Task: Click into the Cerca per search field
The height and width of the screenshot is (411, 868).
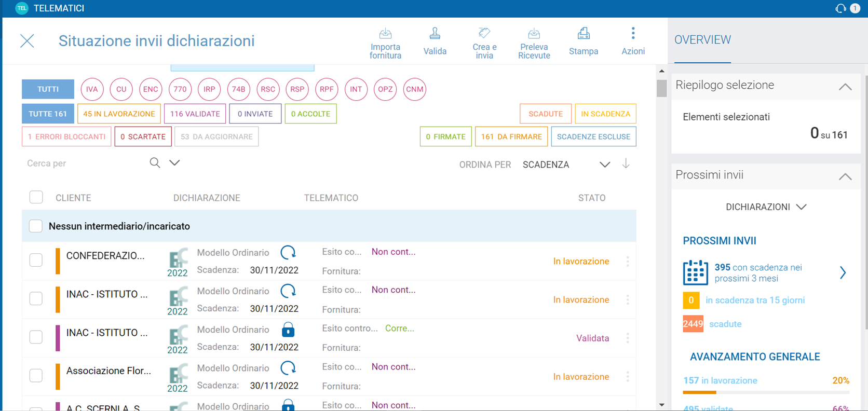Action: click(83, 163)
